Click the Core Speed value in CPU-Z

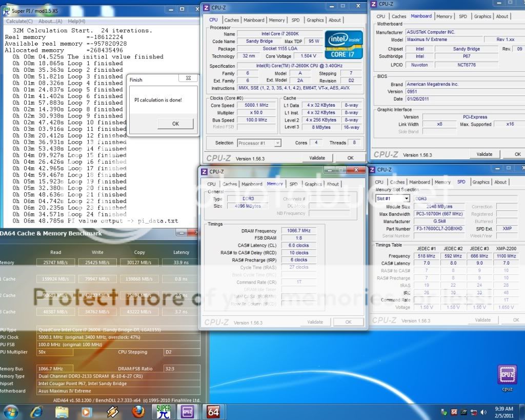coord(256,105)
